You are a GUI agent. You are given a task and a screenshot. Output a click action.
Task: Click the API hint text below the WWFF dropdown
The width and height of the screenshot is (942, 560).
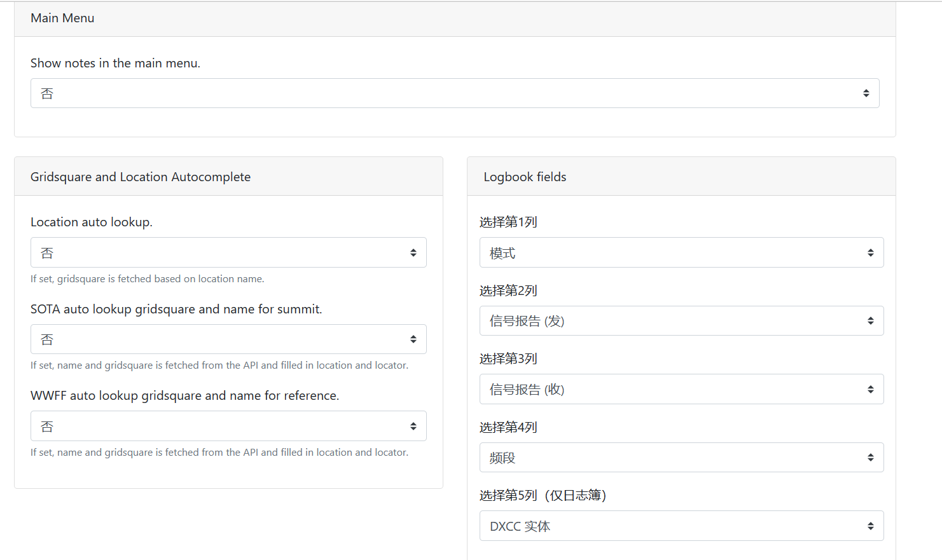[x=219, y=452]
